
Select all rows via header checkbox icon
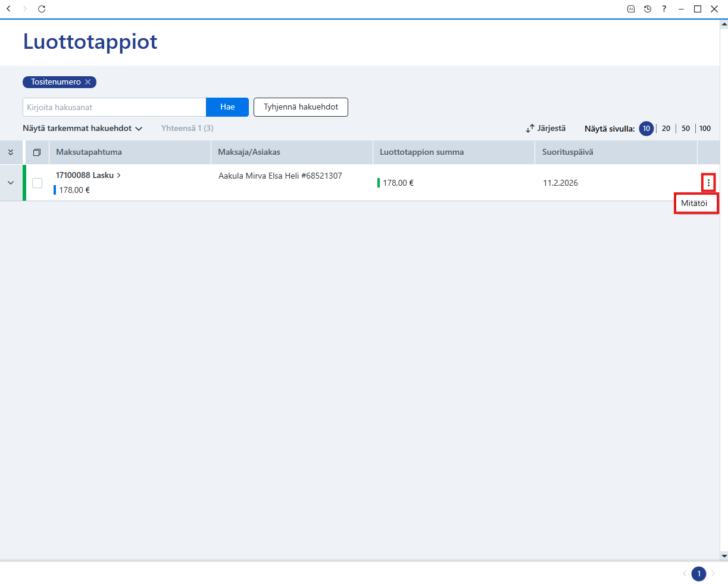tap(37, 152)
